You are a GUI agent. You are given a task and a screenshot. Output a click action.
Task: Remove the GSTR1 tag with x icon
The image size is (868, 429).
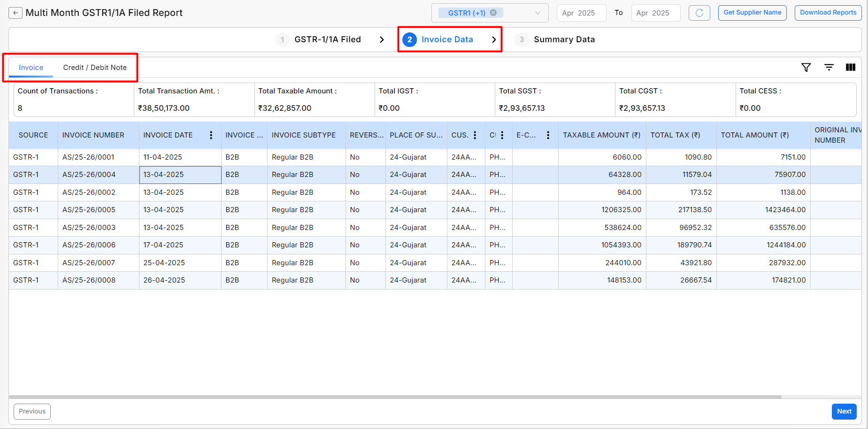(493, 13)
